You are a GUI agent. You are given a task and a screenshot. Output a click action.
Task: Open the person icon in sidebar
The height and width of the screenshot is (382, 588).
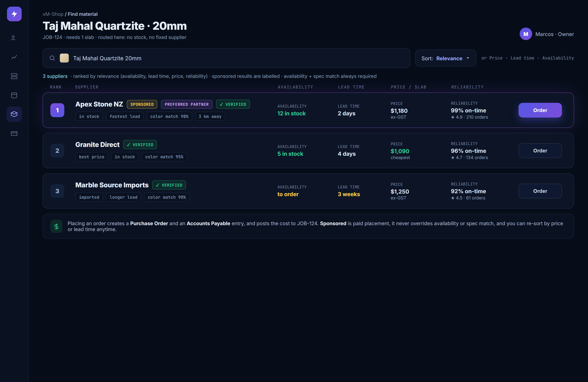point(13,38)
